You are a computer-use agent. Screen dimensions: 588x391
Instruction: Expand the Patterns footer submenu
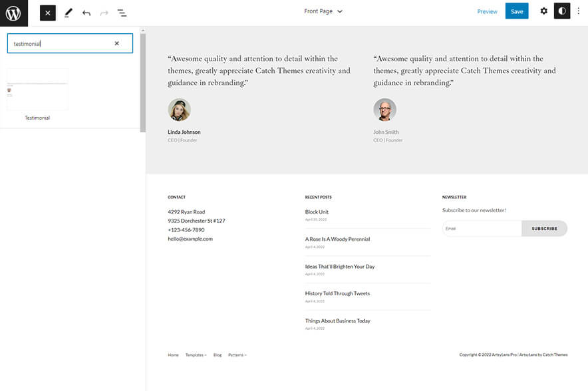[237, 355]
